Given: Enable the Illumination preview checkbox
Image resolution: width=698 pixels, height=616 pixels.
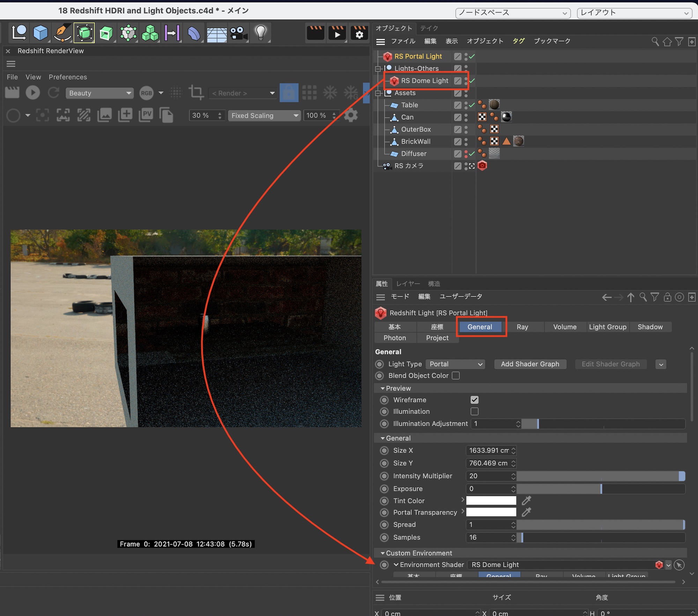Looking at the screenshot, I should point(474,411).
